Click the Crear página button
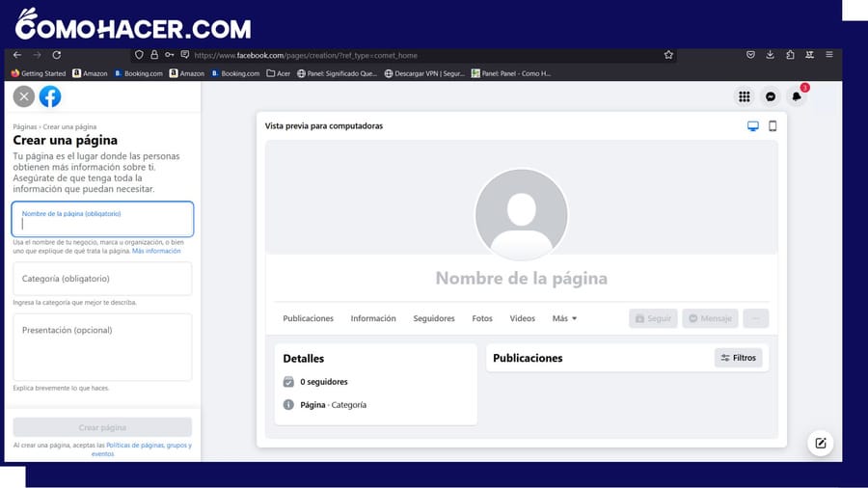The width and height of the screenshot is (868, 488). tap(102, 427)
